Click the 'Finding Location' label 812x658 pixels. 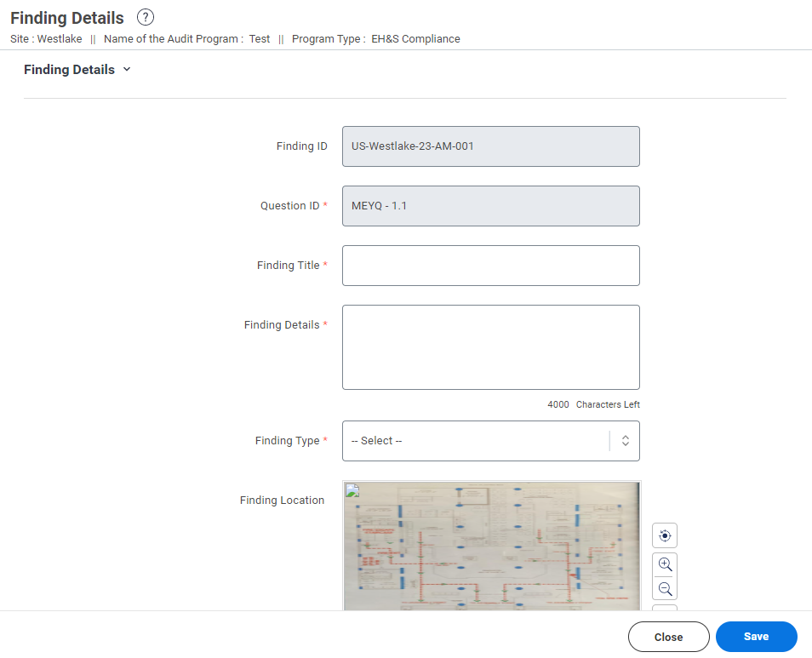283,501
